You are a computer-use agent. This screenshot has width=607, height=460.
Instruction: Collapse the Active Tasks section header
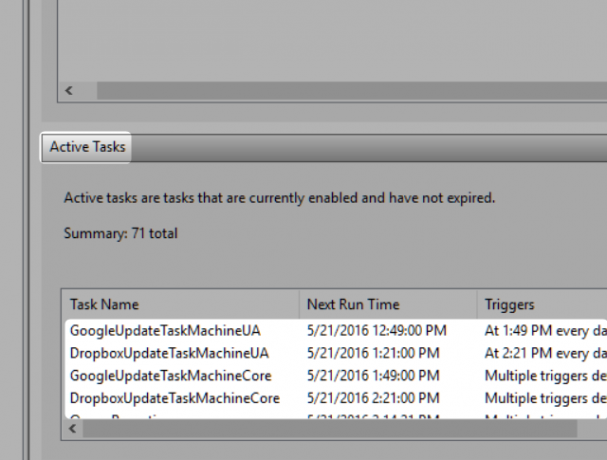pyautogui.click(x=86, y=148)
